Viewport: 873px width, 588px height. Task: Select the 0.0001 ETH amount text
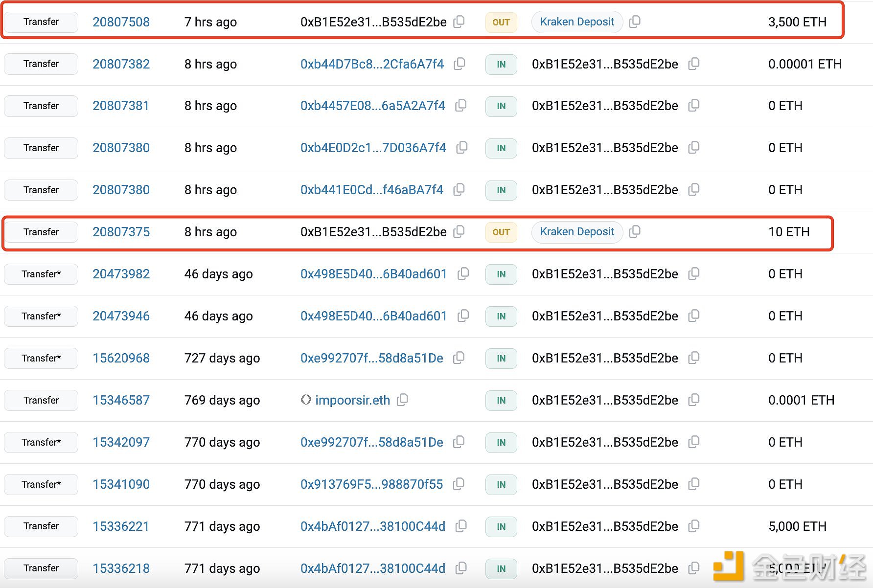pos(801,400)
